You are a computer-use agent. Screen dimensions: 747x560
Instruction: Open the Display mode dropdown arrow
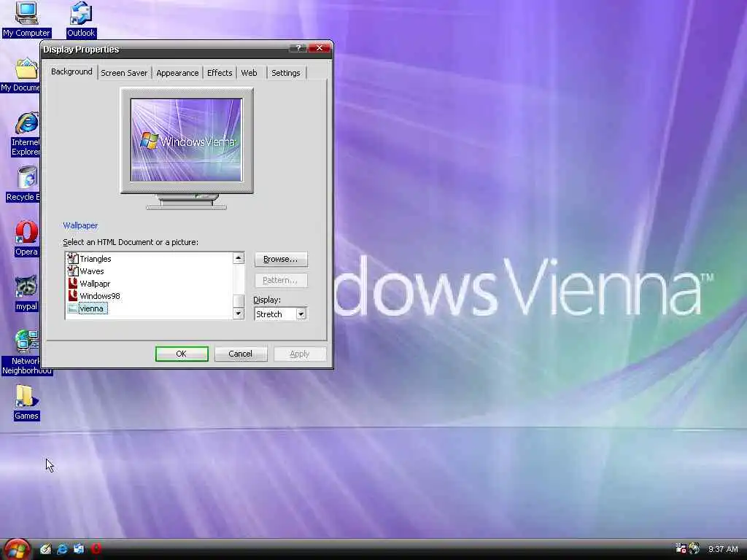[x=301, y=314]
